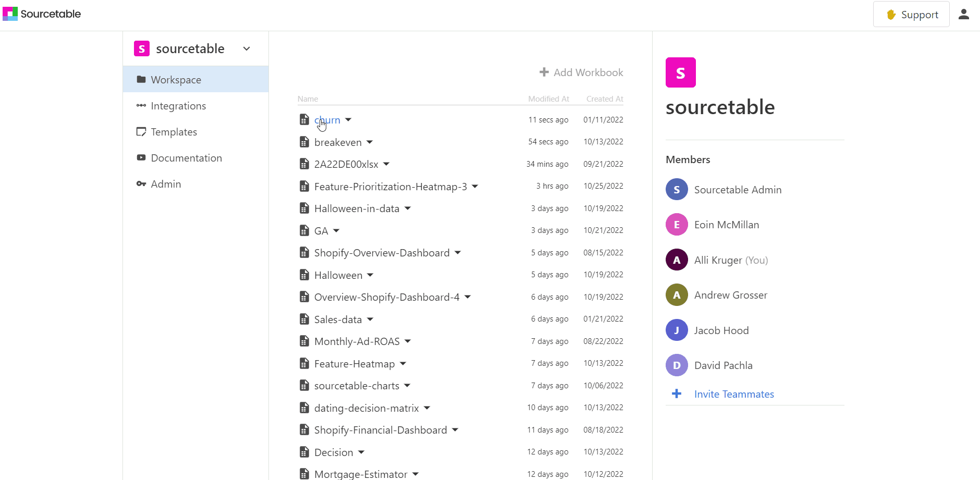Select the Admin key icon in the sidebar
This screenshot has width=980, height=480.
(141, 183)
